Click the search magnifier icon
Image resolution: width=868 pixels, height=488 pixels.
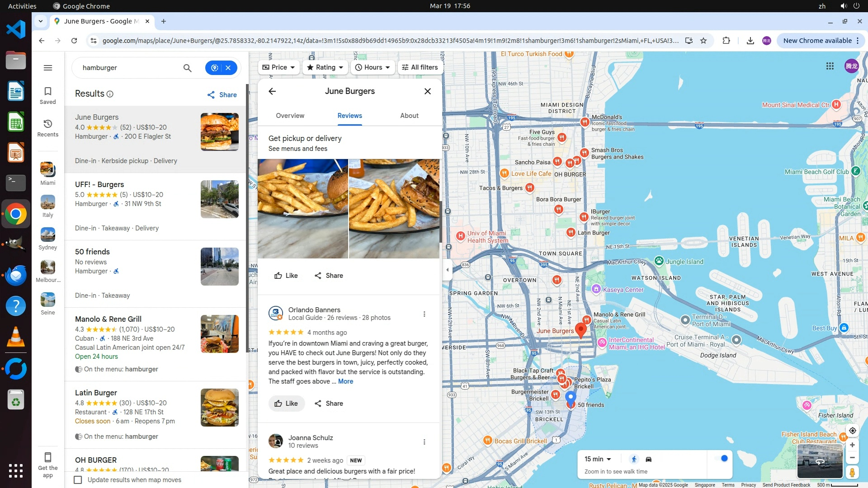[x=187, y=68]
